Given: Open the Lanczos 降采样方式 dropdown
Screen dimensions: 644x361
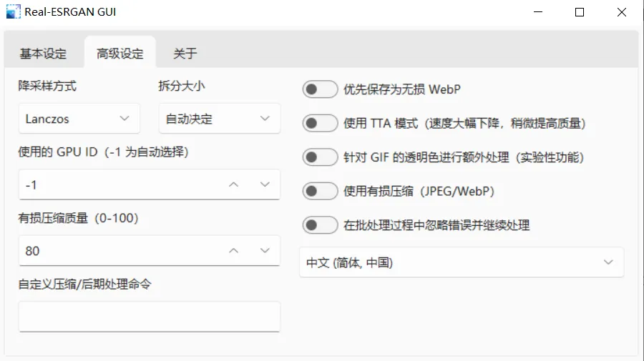Looking at the screenshot, I should click(x=79, y=119).
